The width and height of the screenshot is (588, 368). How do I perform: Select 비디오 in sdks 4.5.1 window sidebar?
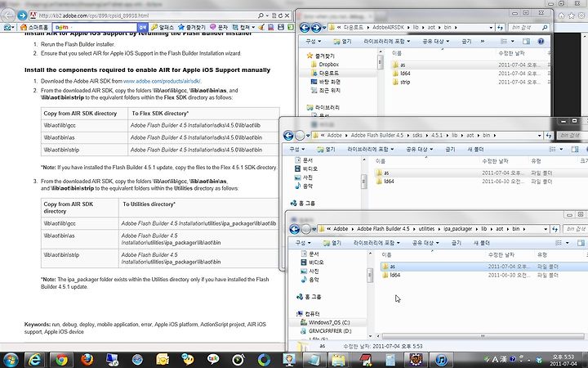(306, 169)
